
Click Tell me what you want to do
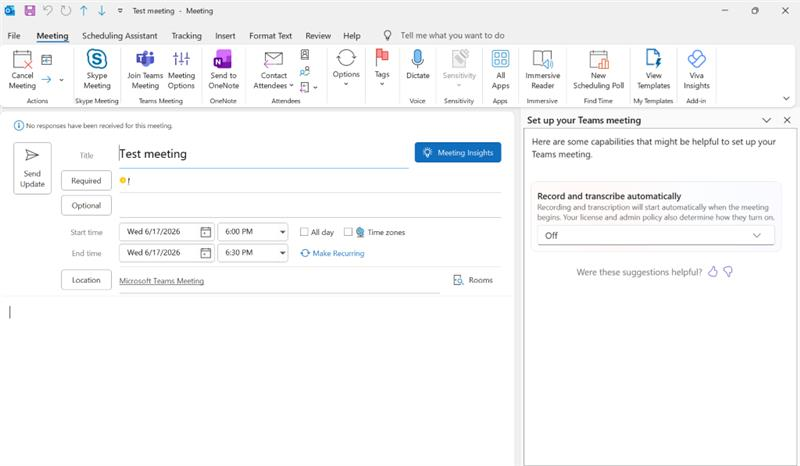coord(452,35)
